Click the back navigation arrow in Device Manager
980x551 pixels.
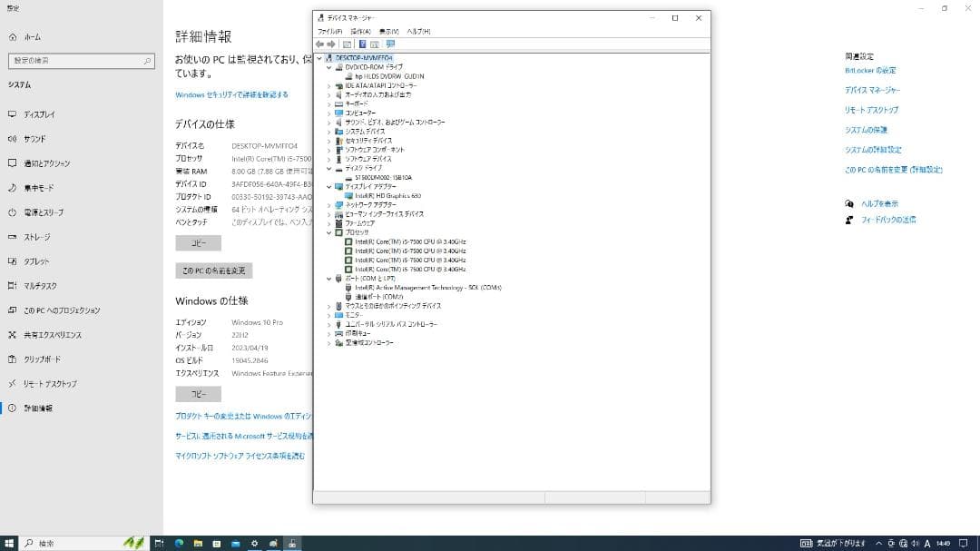coord(320,44)
